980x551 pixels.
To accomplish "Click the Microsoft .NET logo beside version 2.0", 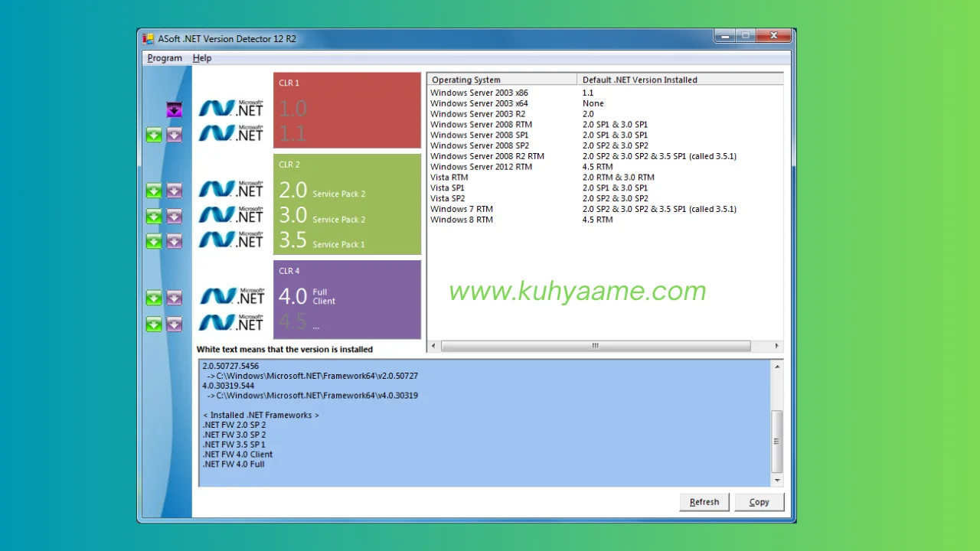I will coord(231,188).
